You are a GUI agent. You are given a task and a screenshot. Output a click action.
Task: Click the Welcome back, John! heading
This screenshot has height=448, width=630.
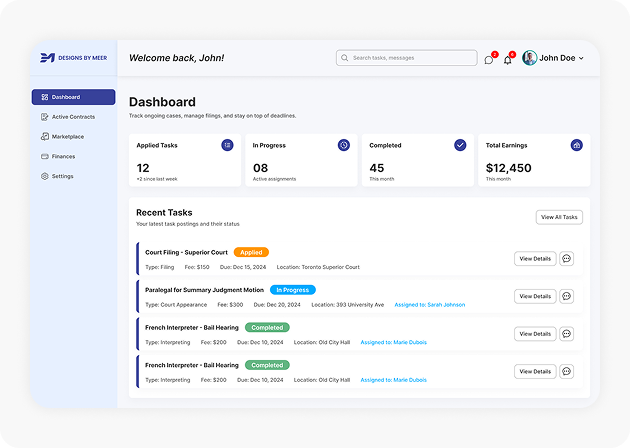(176, 58)
